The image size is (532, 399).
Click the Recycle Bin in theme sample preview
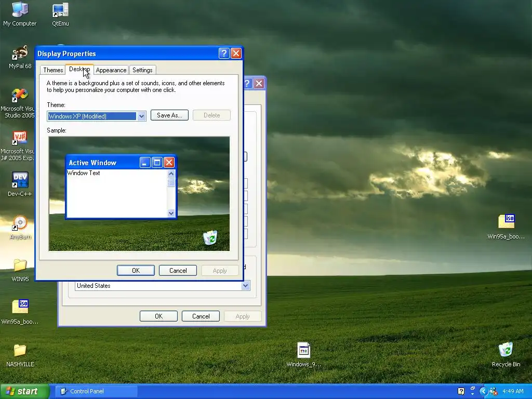coord(210,237)
